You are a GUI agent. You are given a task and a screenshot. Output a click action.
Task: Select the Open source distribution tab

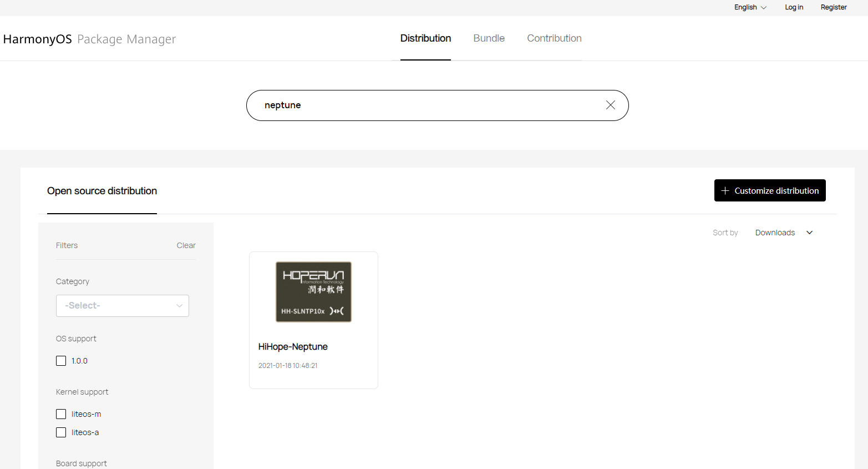(x=102, y=191)
